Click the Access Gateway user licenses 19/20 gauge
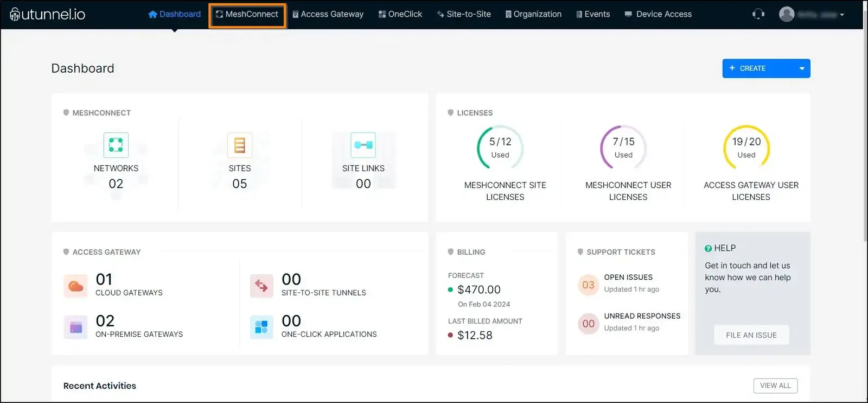Screen dimensions: 868x403 [746, 147]
